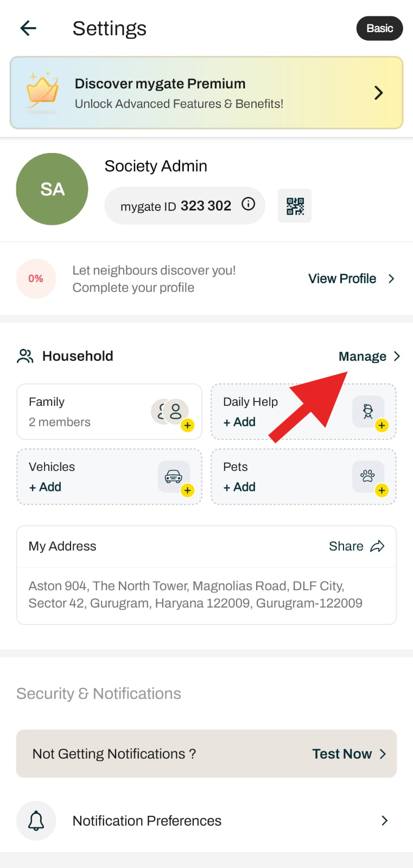The image size is (413, 868).
Task: Open Notification Preferences via its chevron
Action: (x=384, y=821)
